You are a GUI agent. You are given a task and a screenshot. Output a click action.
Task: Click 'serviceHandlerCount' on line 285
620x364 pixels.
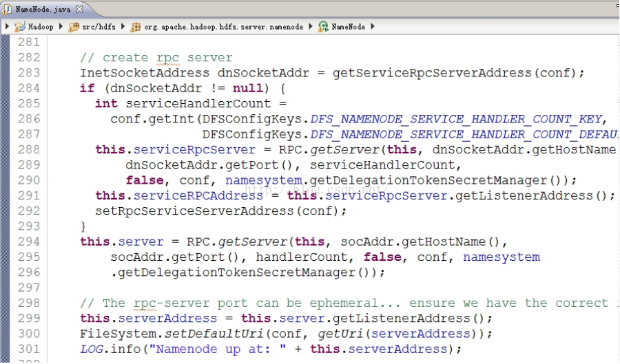point(198,103)
